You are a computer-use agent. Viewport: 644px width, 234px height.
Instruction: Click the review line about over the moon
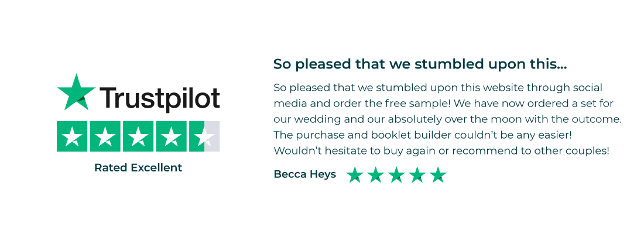coord(447,119)
